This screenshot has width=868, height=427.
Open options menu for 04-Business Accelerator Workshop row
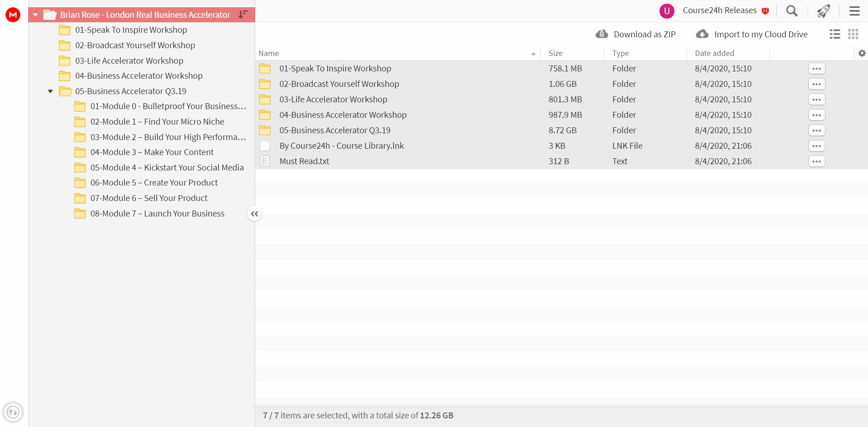pos(817,115)
